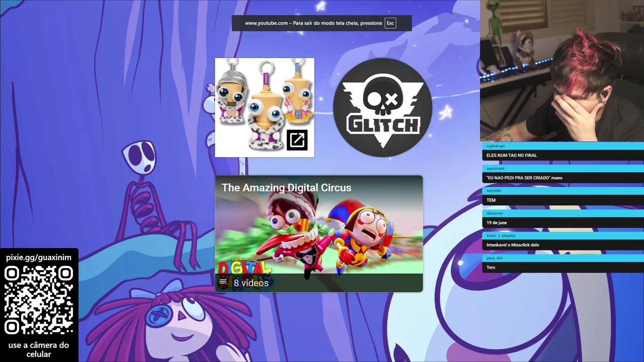
Task: Click the keychain merchandise thumbnail
Action: 265,108
